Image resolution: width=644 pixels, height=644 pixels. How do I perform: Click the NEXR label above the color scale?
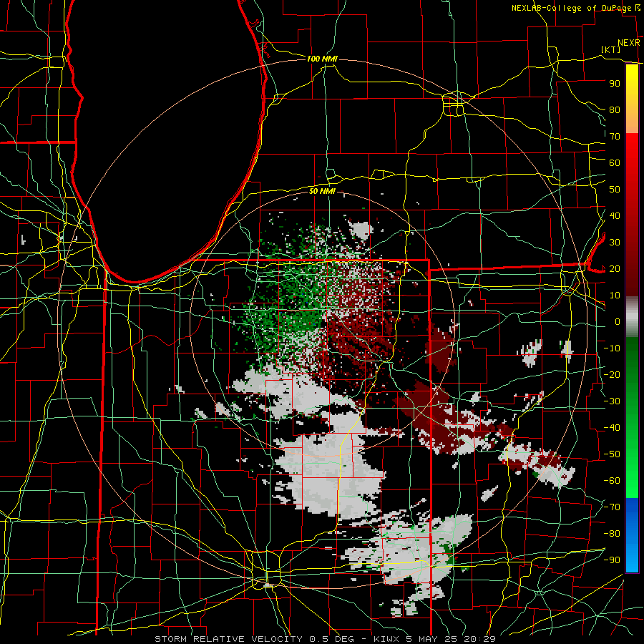point(629,43)
